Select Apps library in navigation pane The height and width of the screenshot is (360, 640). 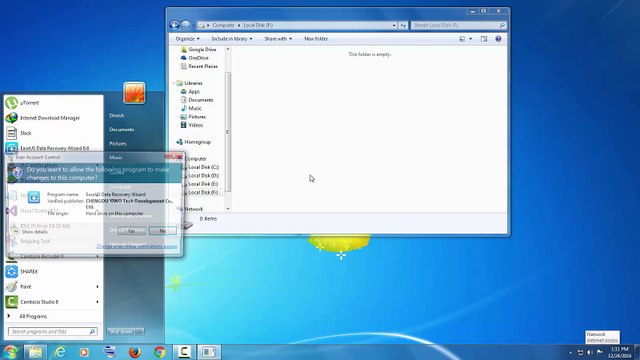190,91
